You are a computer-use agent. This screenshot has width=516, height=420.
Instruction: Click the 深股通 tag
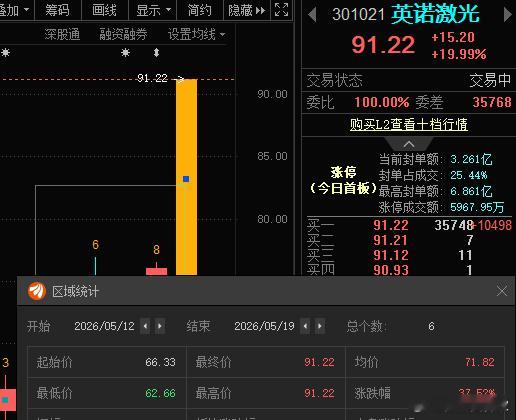(62, 34)
